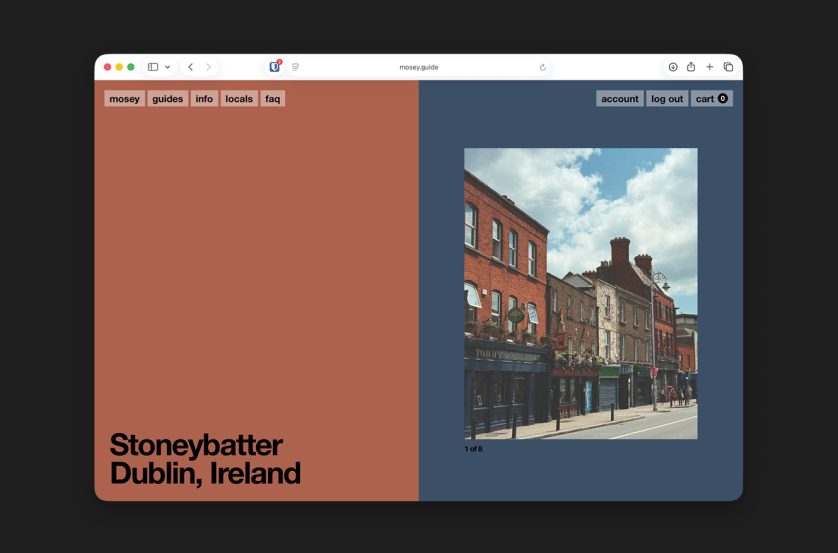Go forward with the right arrow
The width and height of the screenshot is (838, 553).
[208, 67]
